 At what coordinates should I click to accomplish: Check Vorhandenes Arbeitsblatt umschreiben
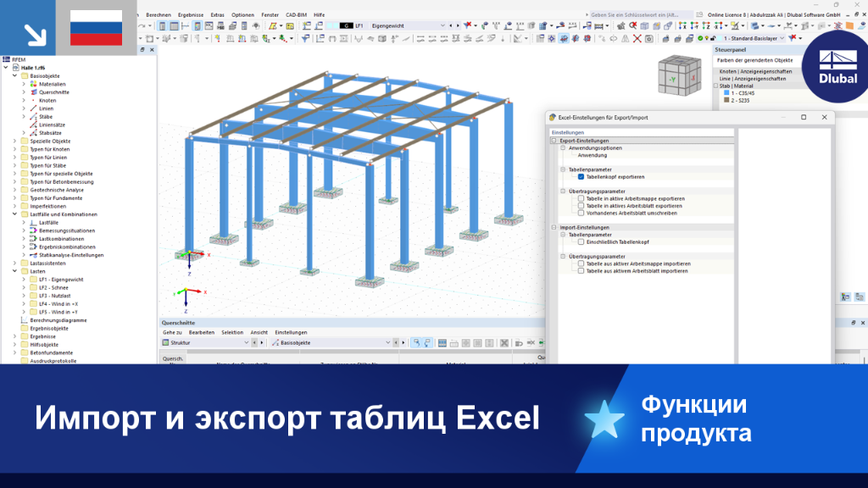581,213
